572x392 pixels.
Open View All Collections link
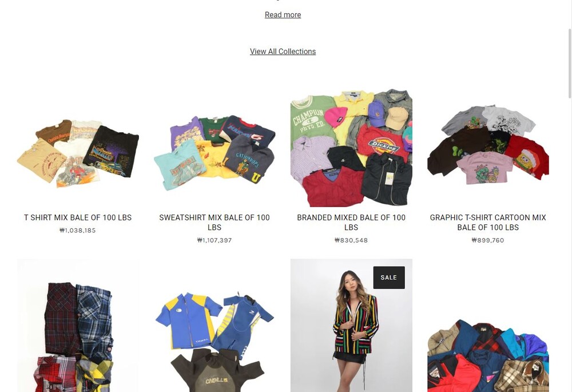[283, 52]
